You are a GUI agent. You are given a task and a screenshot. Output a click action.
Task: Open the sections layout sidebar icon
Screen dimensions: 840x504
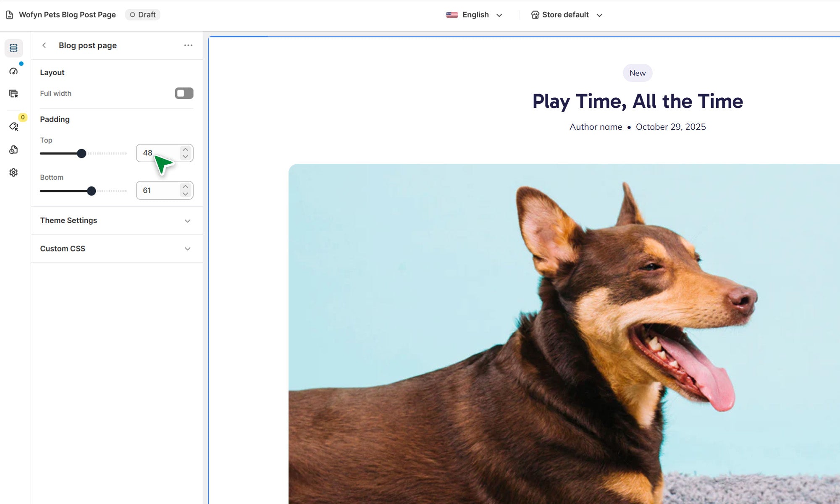pos(13,48)
